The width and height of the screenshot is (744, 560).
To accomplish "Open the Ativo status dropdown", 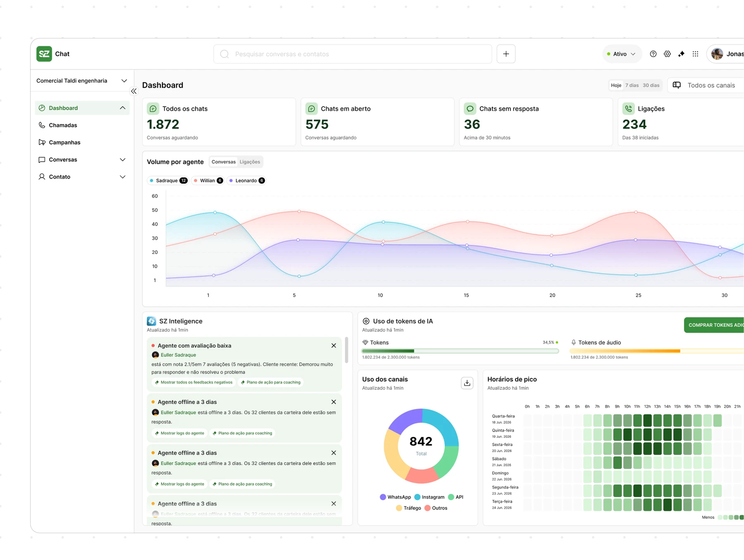I will coord(622,54).
